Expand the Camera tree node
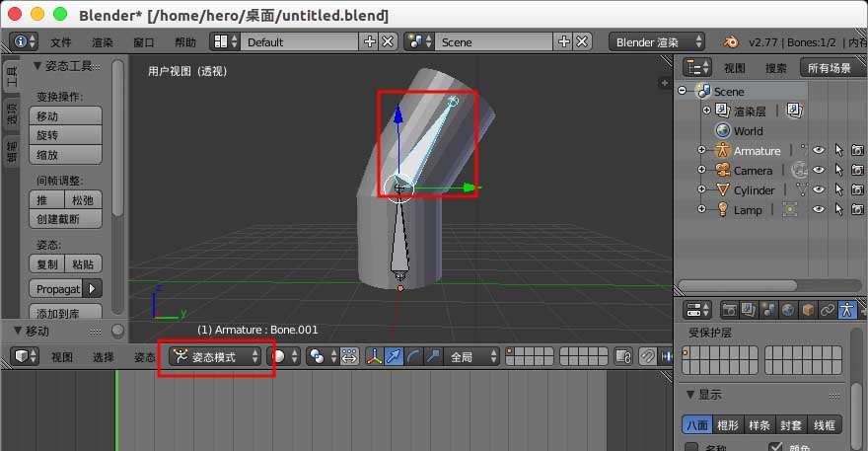 tap(701, 170)
